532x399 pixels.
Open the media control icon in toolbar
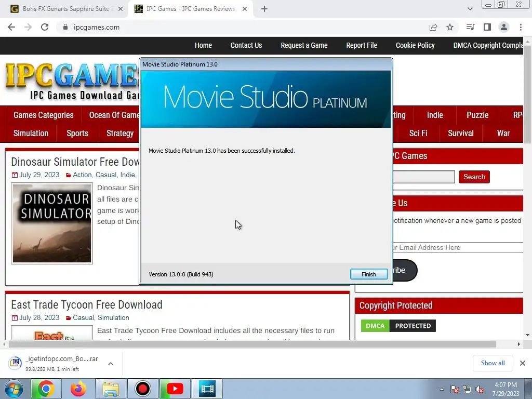pos(470,27)
